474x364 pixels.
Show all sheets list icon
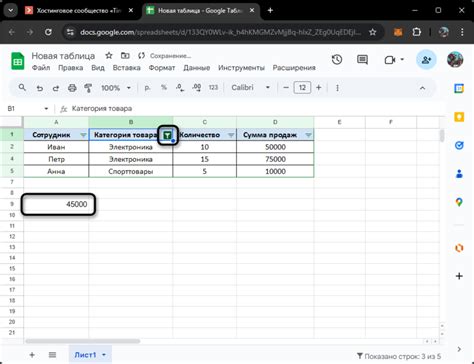[52, 355]
